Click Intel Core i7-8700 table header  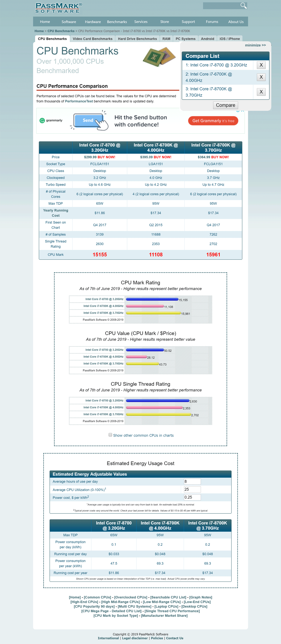100,147
